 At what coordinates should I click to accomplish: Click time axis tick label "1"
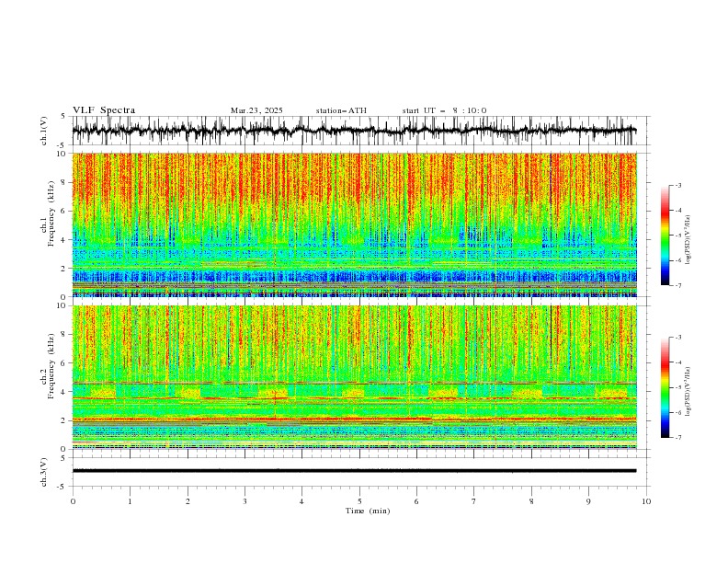pyautogui.click(x=130, y=501)
